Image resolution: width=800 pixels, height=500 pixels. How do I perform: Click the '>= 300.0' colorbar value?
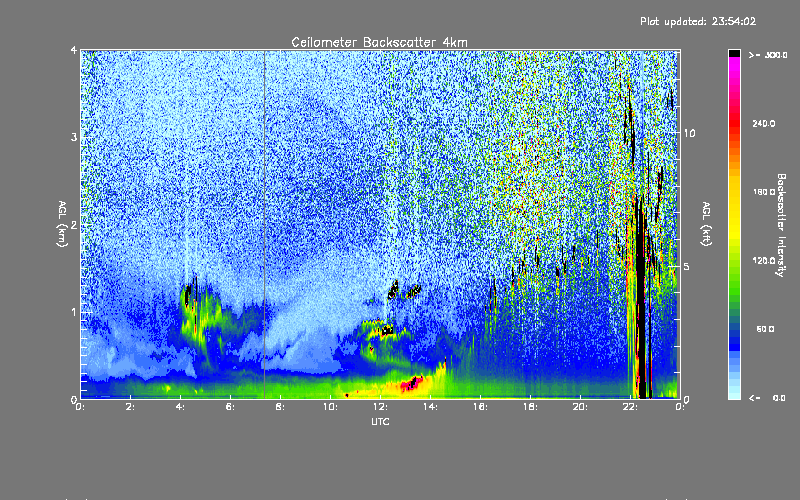768,55
